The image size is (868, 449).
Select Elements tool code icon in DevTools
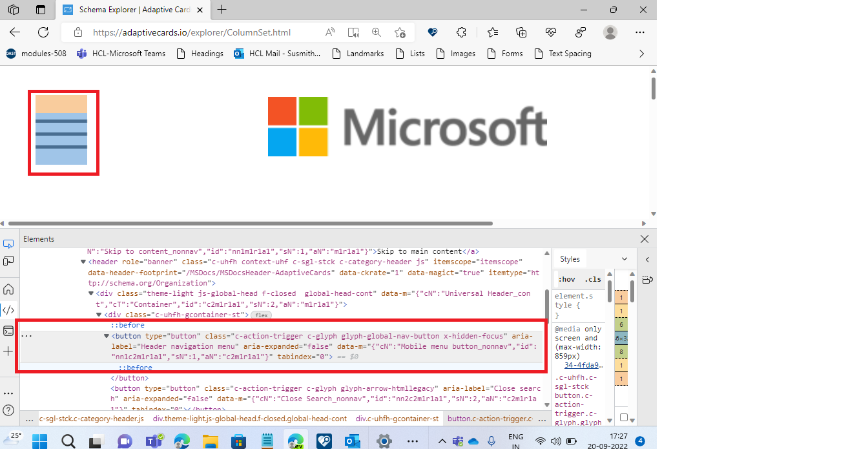(x=8, y=310)
